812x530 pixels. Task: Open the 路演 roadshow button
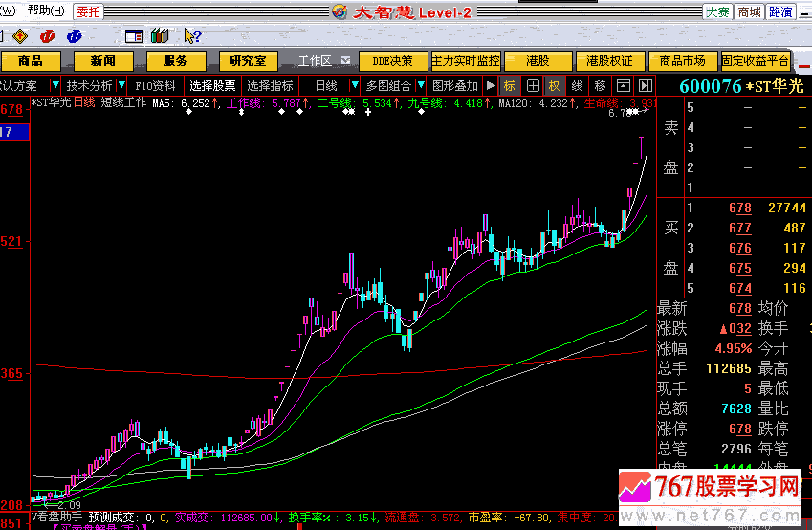pyautogui.click(x=780, y=11)
